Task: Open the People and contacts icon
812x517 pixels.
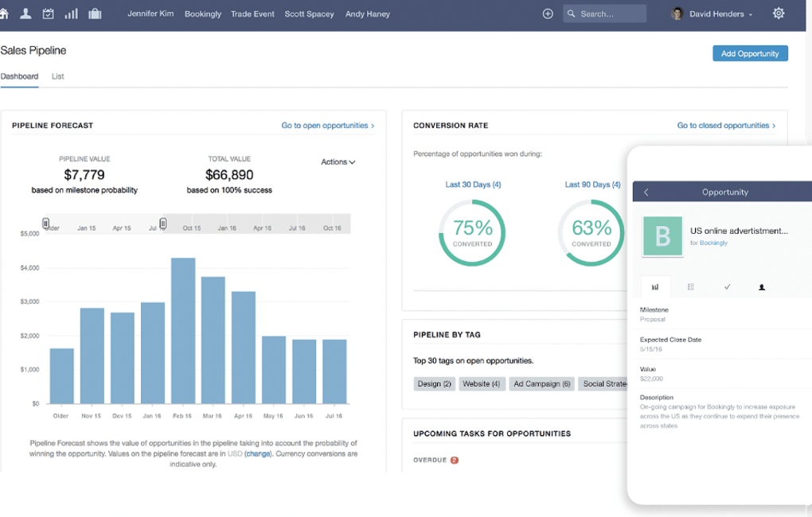Action: point(25,14)
